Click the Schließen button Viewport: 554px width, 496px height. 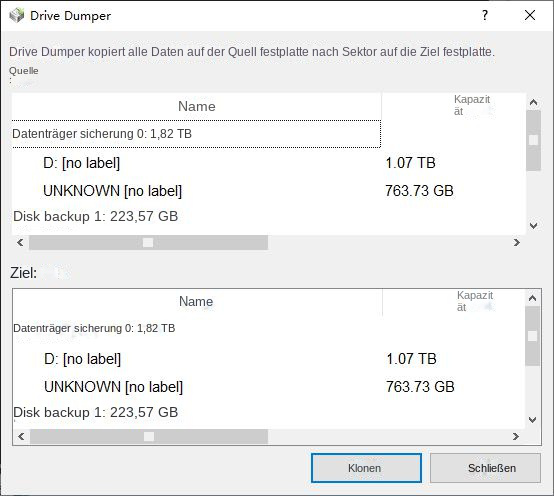pos(485,468)
